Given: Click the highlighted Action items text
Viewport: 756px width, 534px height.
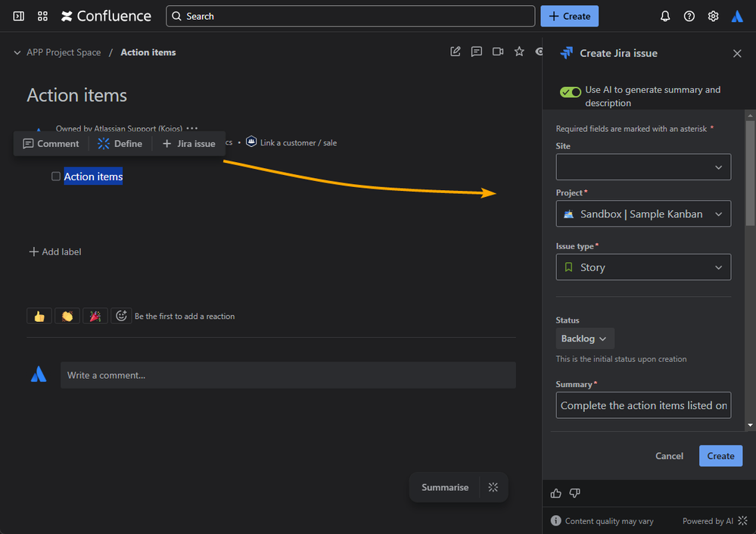Looking at the screenshot, I should click(93, 176).
